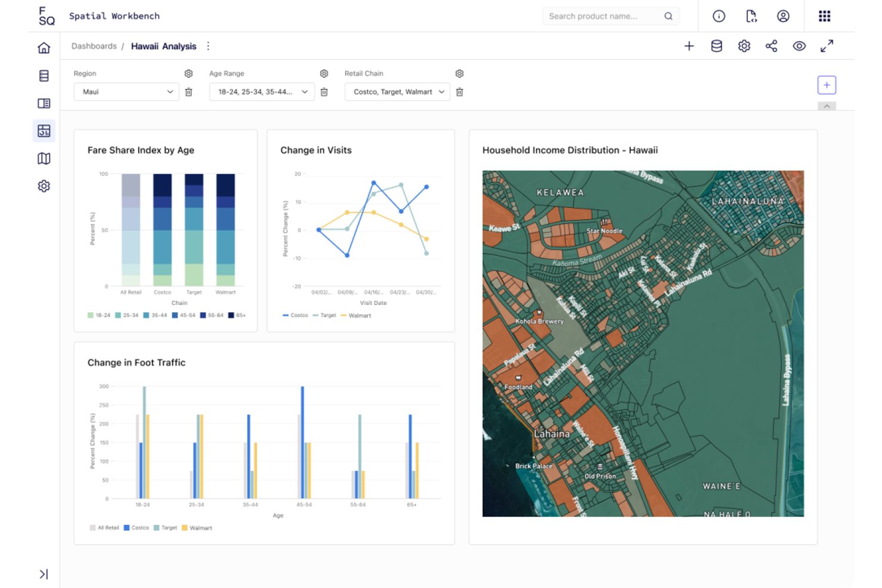Toggle dashboard preview eye icon
Image resolution: width=882 pixels, height=588 pixels.
coord(799,46)
